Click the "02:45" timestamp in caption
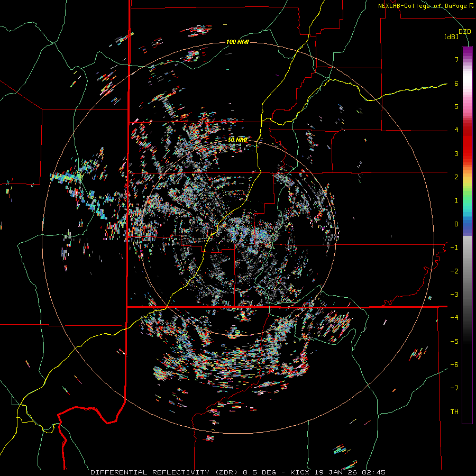Screen dimensions: 476x476 (x=374, y=472)
